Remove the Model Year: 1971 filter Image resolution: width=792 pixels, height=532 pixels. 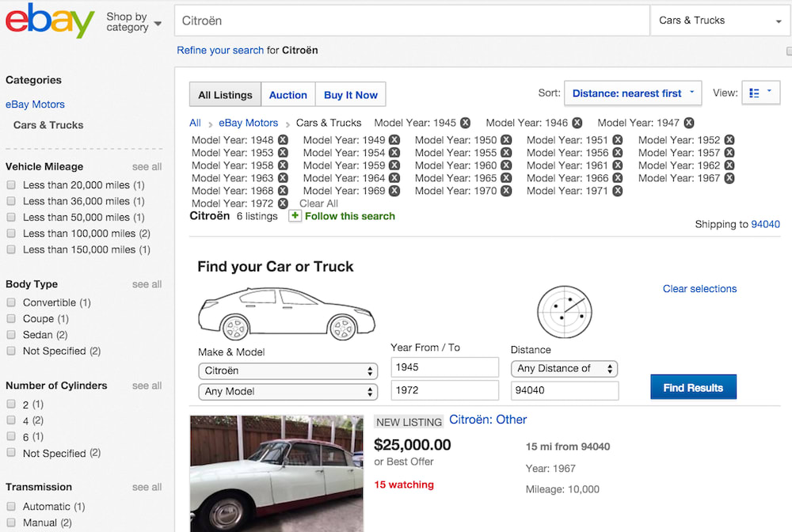click(617, 191)
